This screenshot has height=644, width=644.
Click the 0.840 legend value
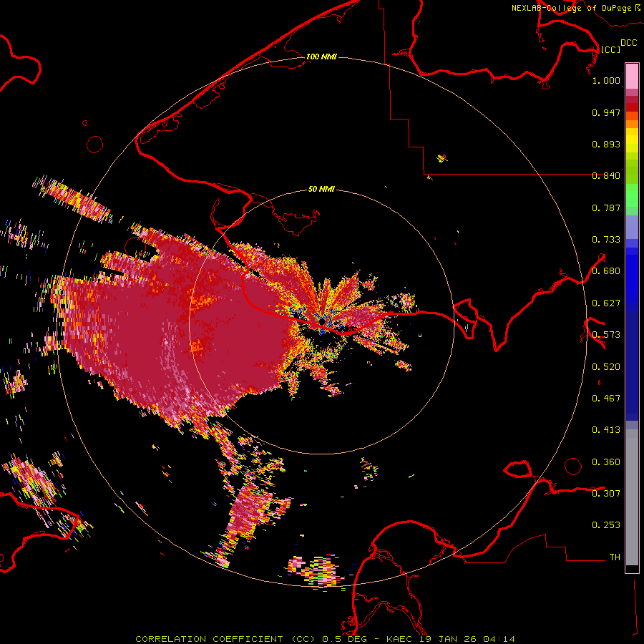point(606,176)
